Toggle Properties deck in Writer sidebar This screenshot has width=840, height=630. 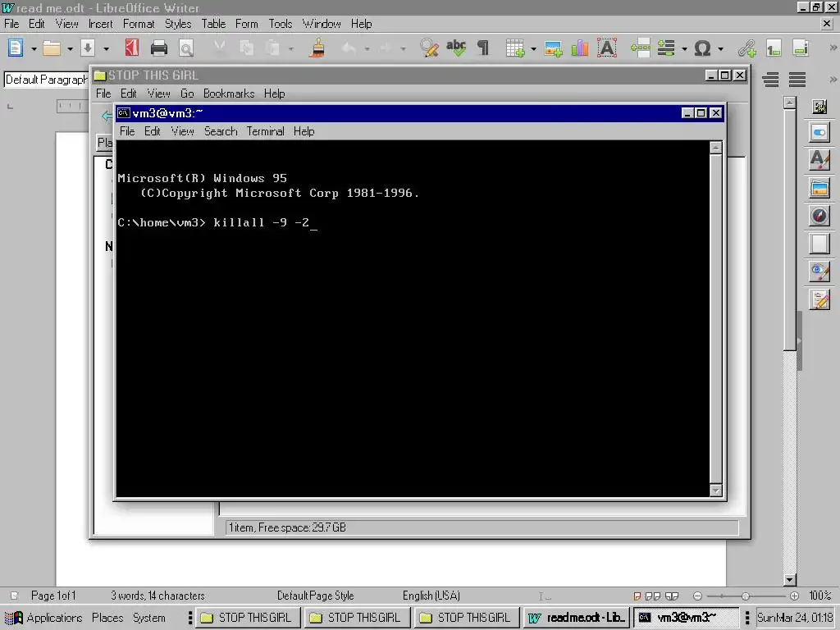(x=819, y=132)
